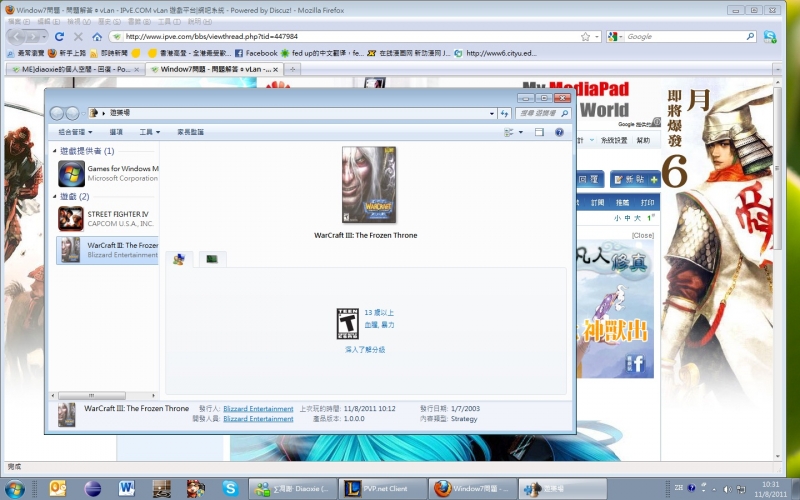Switch to the diaoxie personal space tab
Screen dimensions: 800x500
pyautogui.click(x=76, y=69)
